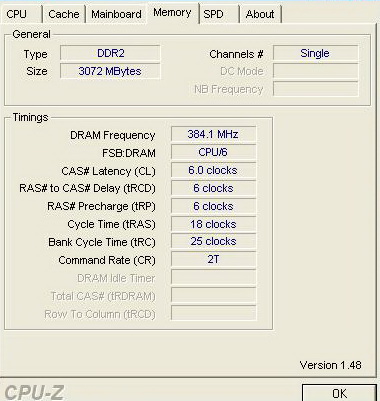Click the 18 clocks tRAS value
This screenshot has height=401, width=380.
(213, 224)
